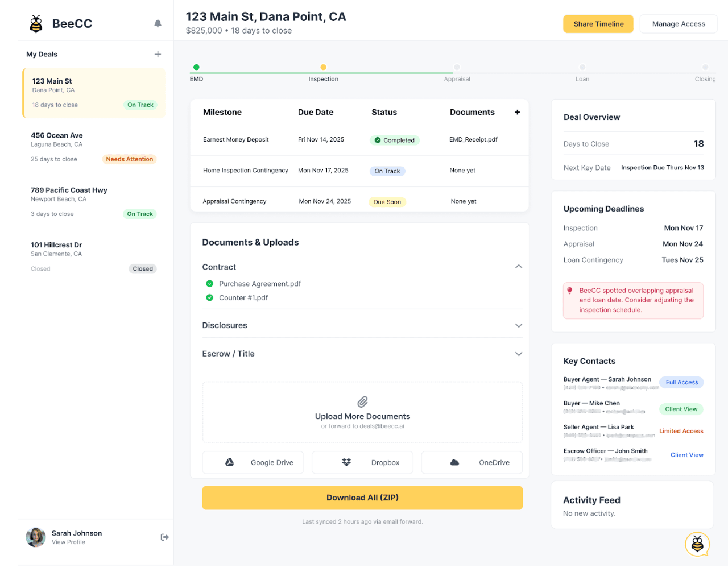The height and width of the screenshot is (572, 728).
Task: Click the paperclip upload icon
Action: tap(362, 401)
